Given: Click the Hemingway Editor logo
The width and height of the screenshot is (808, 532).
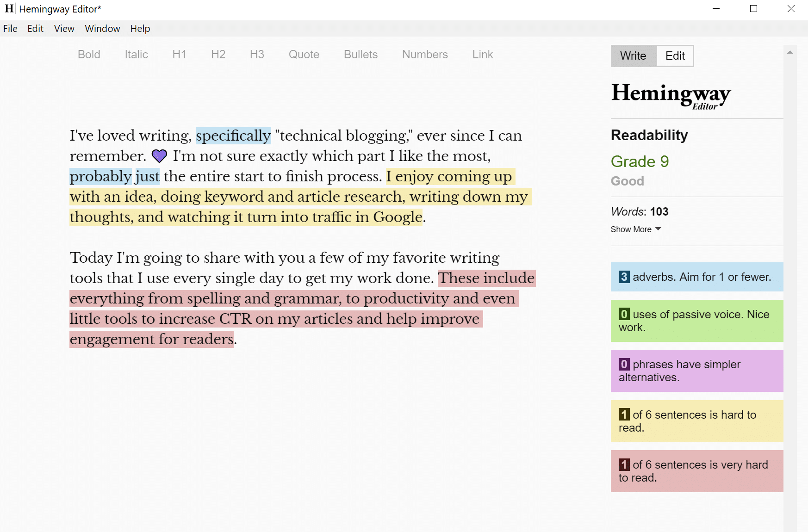Looking at the screenshot, I should (671, 96).
